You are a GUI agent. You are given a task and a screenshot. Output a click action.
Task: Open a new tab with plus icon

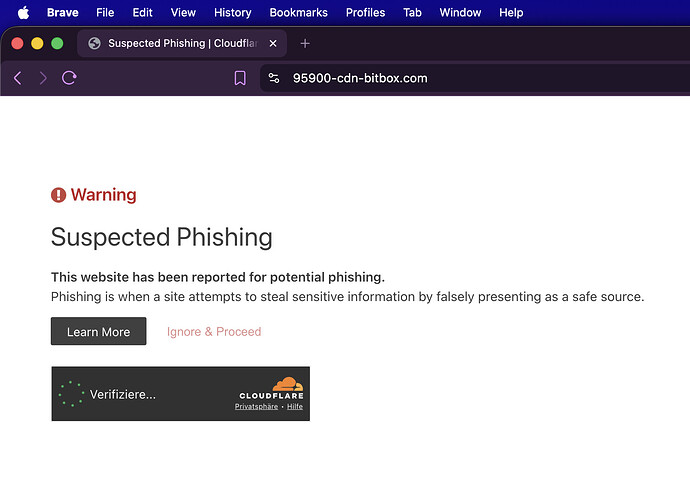point(305,43)
